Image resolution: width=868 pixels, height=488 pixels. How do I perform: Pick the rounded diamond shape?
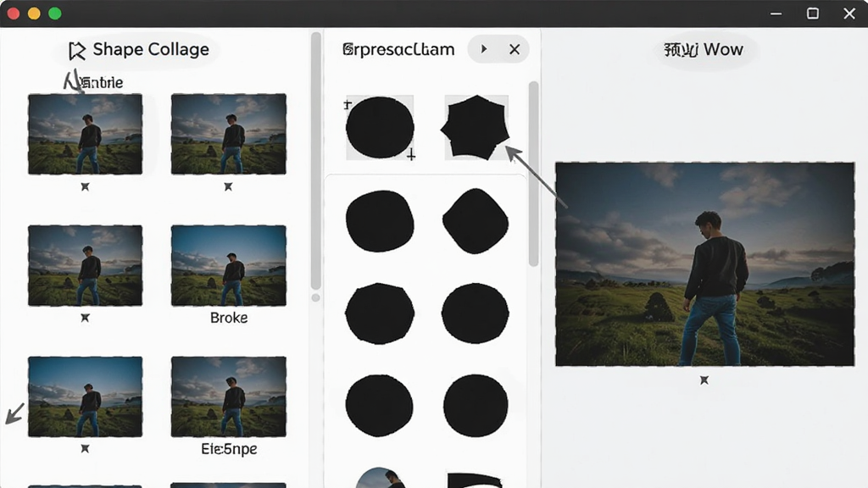click(x=476, y=221)
